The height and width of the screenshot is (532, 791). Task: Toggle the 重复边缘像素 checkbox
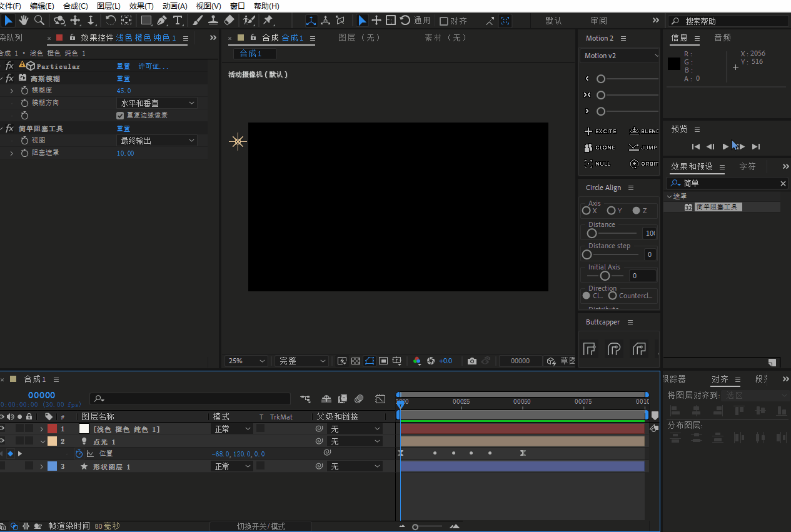click(x=120, y=116)
